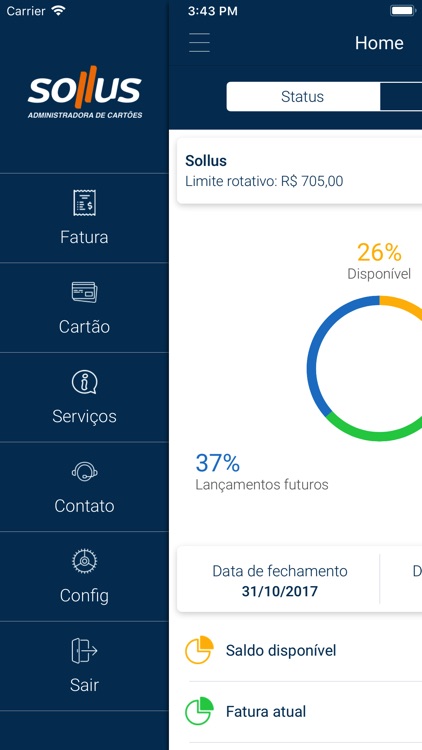
Task: Switch to the dark segment next to Status
Action: [x=401, y=97]
